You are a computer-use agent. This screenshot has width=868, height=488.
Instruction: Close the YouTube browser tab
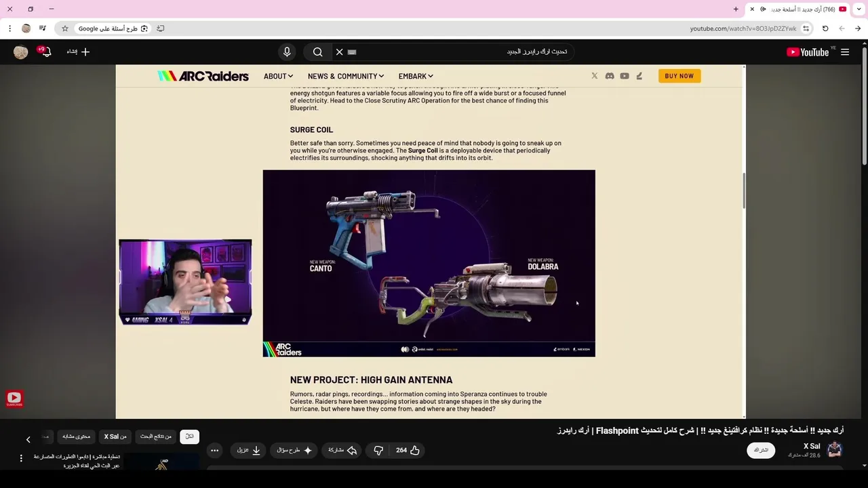(x=752, y=9)
